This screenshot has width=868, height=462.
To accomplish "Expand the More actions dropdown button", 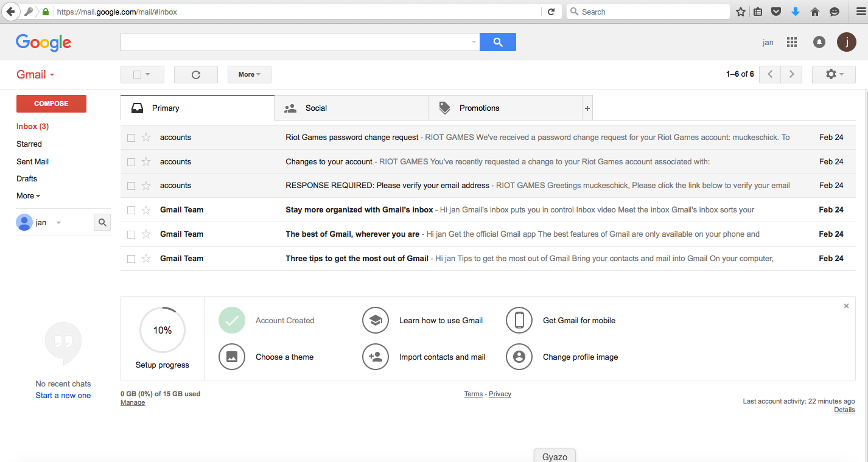I will (x=250, y=74).
